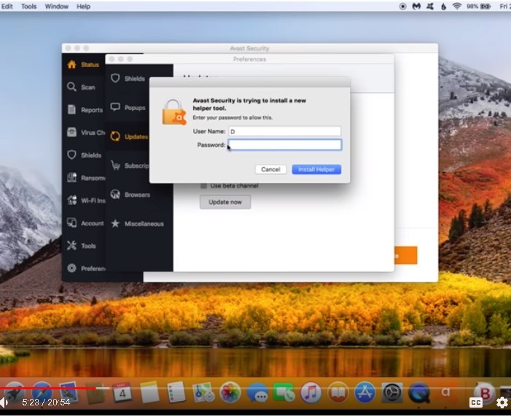The width and height of the screenshot is (511, 420).
Task: Open iBooks from the Dock
Action: [x=338, y=392]
